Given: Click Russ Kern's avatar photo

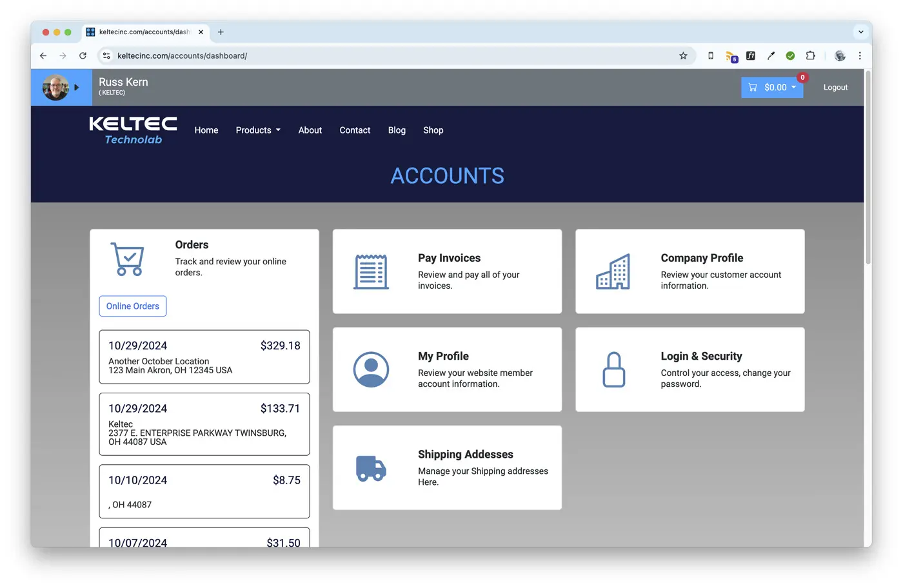Looking at the screenshot, I should tap(55, 88).
